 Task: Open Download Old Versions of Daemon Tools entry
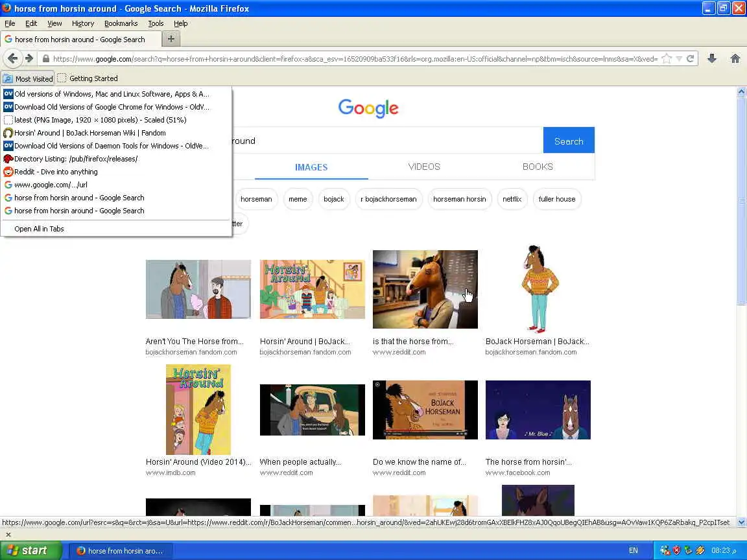[x=116, y=146]
